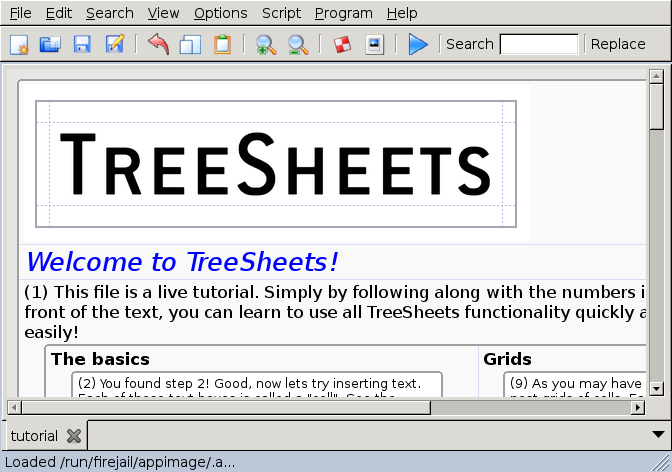Viewport: 672px width, 472px height.
Task: Focus the Search input field
Action: pyautogui.click(x=539, y=44)
